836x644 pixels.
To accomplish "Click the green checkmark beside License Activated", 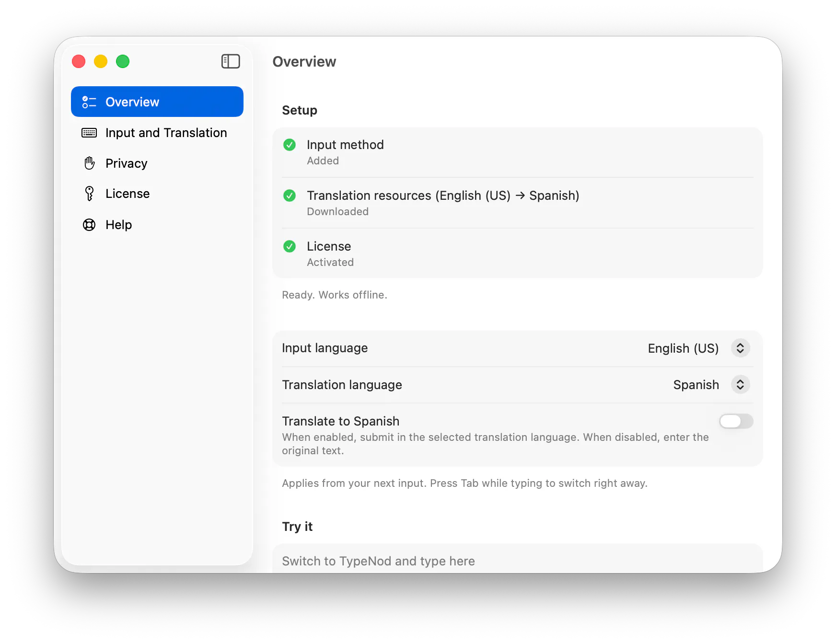I will coord(290,246).
